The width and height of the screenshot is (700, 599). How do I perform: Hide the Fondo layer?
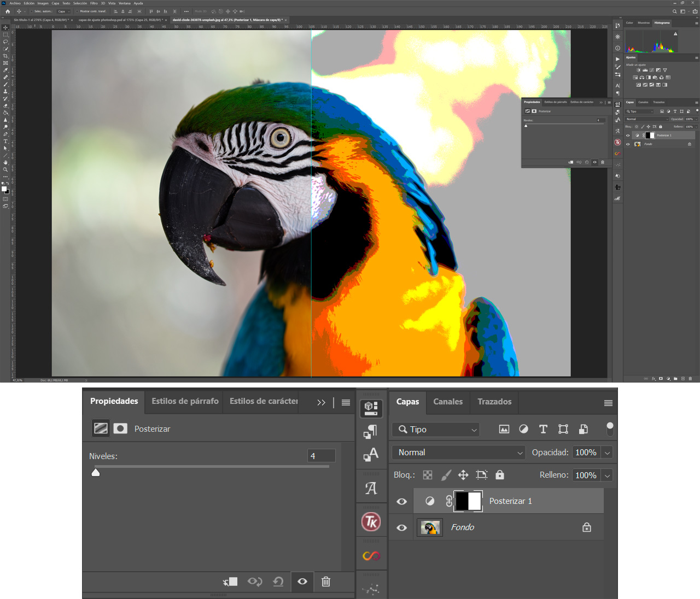[401, 527]
